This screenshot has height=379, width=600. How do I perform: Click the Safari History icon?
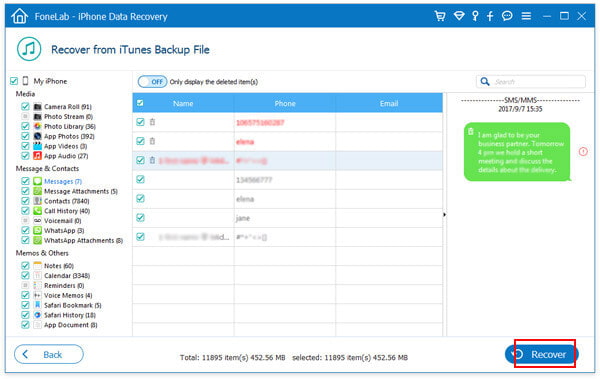[x=37, y=315]
